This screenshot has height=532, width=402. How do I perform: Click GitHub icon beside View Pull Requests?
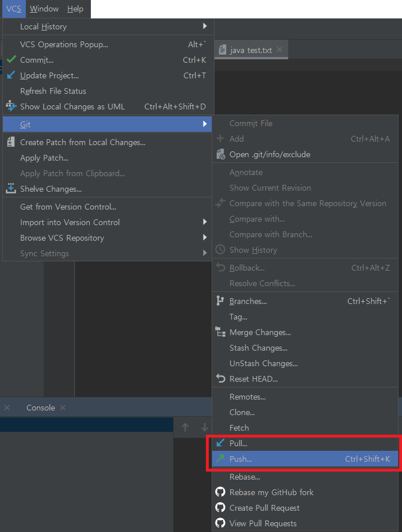[x=220, y=523]
